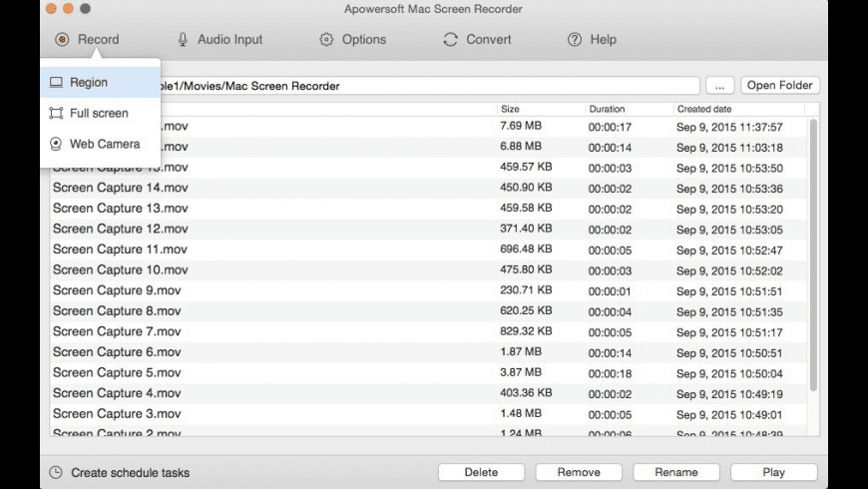
Task: Click the Delete button
Action: coord(481,472)
